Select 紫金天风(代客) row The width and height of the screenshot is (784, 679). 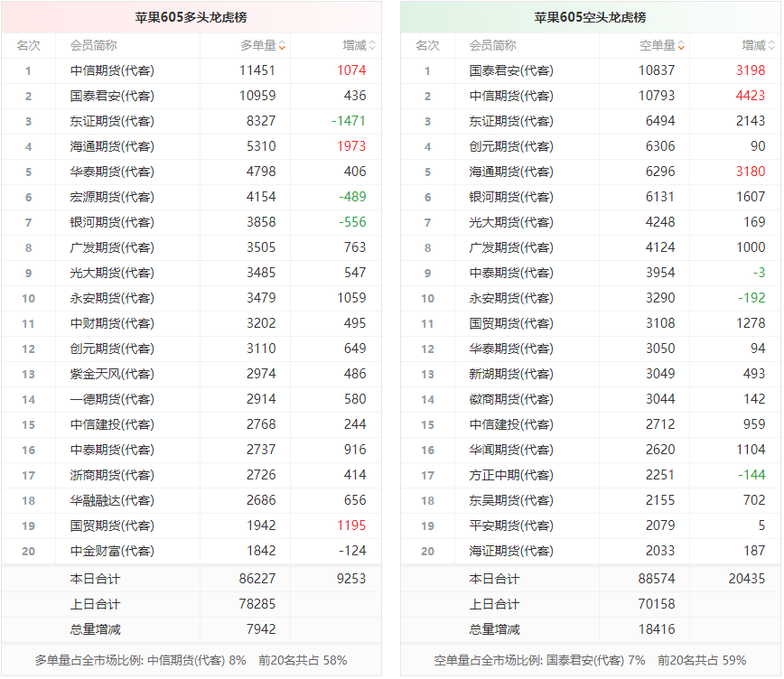pyautogui.click(x=191, y=374)
